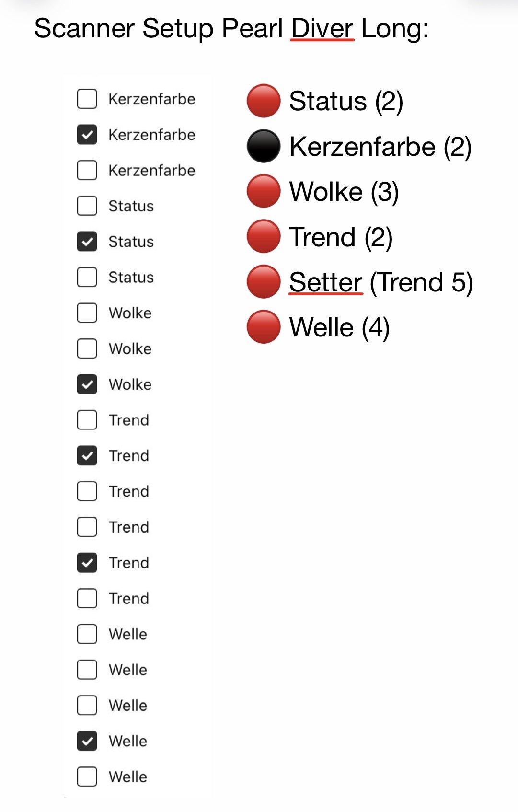This screenshot has width=518, height=812.
Task: Enable the first Status checkbox
Action: pyautogui.click(x=87, y=206)
